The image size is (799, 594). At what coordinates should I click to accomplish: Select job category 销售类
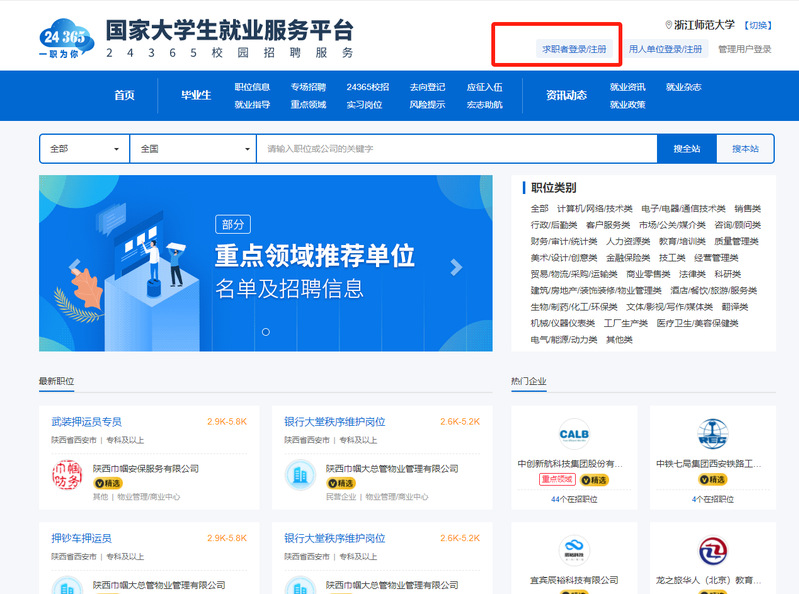748,209
